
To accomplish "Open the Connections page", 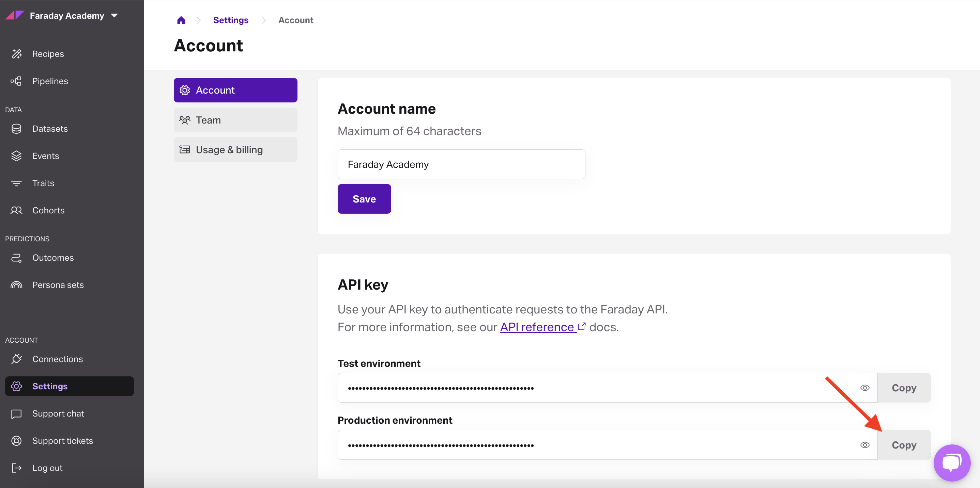I will (57, 359).
